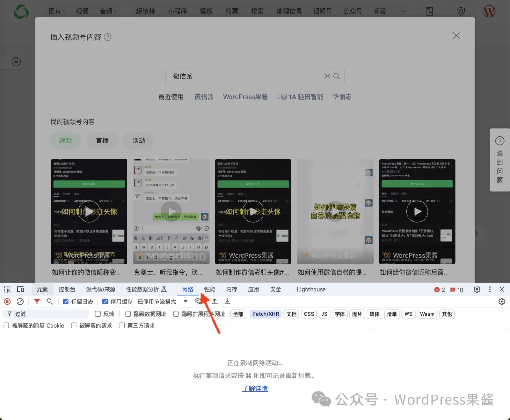Clear the network log
Screen dimensions: 510x420
click(20, 302)
